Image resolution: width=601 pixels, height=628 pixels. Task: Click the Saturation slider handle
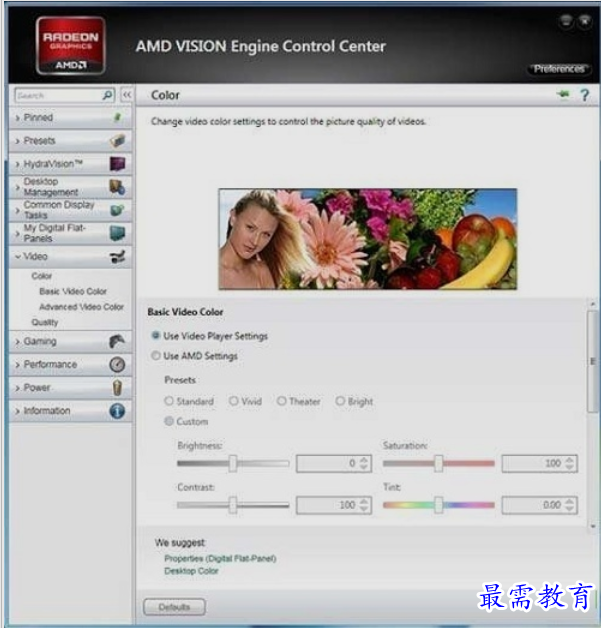438,463
